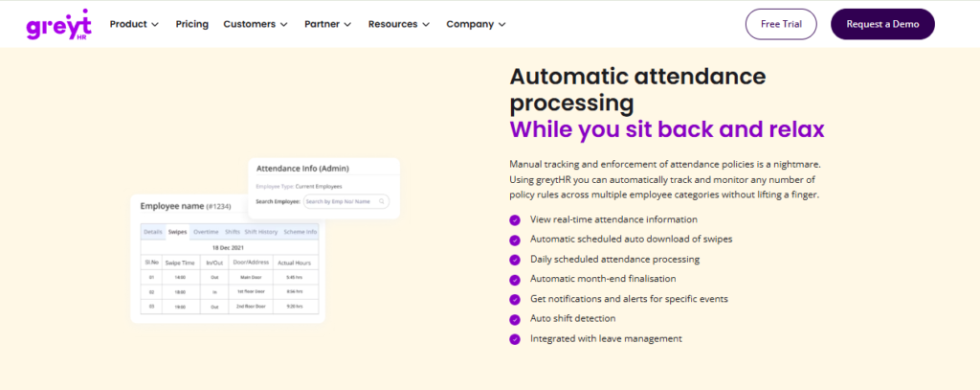Click the 1st floor Door table cell
980x390 pixels.
coord(252,291)
